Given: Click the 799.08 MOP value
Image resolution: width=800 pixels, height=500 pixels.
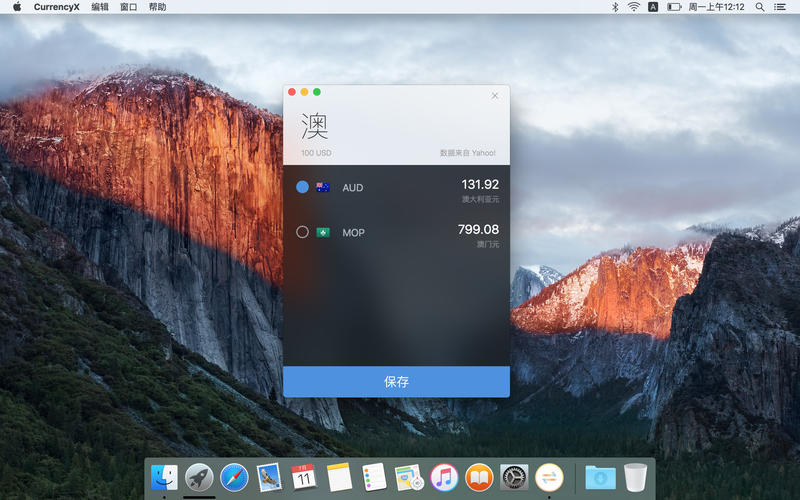Looking at the screenshot, I should pyautogui.click(x=478, y=229).
